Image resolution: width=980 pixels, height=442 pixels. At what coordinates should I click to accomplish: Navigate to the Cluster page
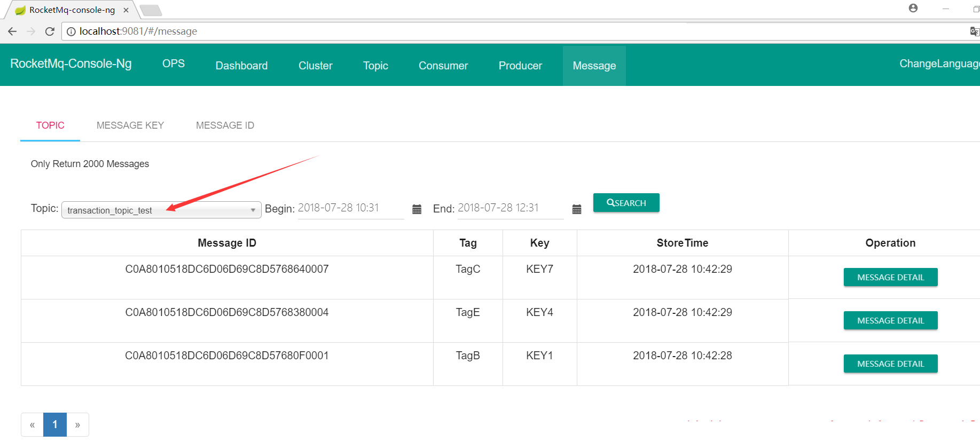(315, 66)
